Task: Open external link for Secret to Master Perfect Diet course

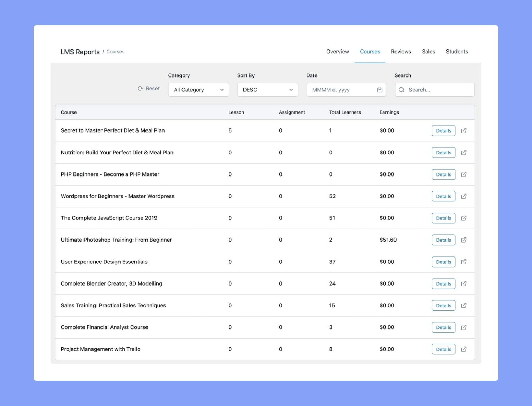Action: [463, 130]
